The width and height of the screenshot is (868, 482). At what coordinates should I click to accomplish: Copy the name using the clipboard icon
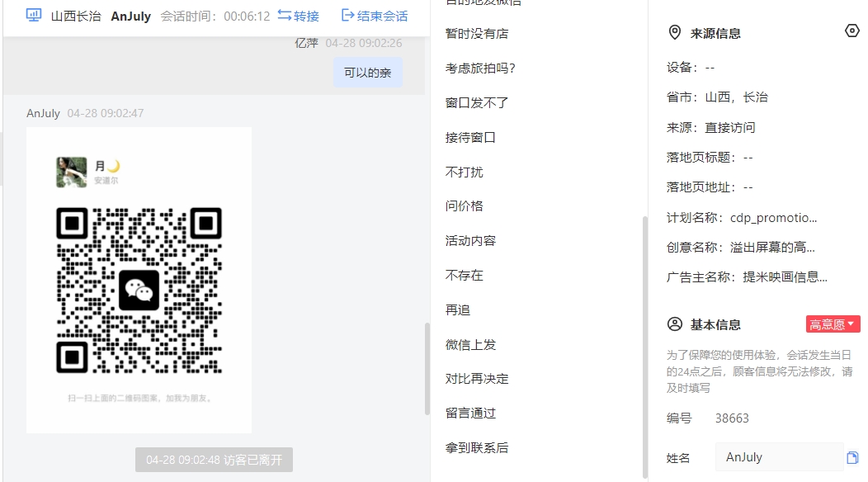(852, 457)
